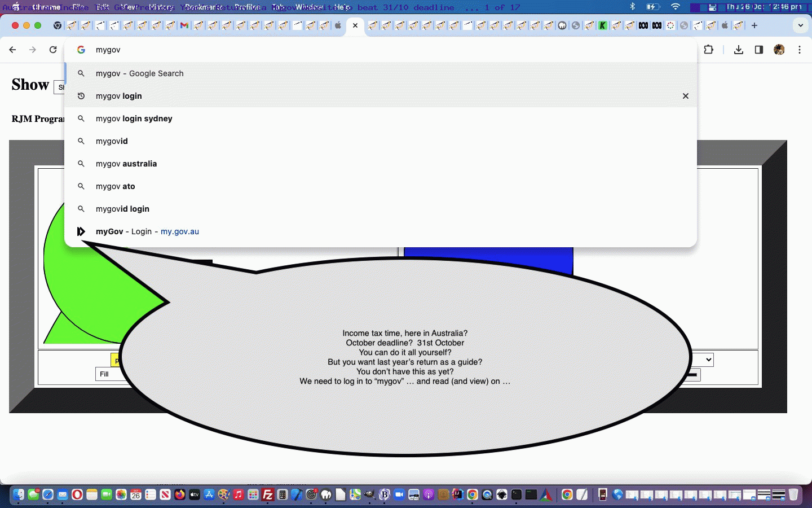Remove the 'mygov login' history suggestion

686,96
